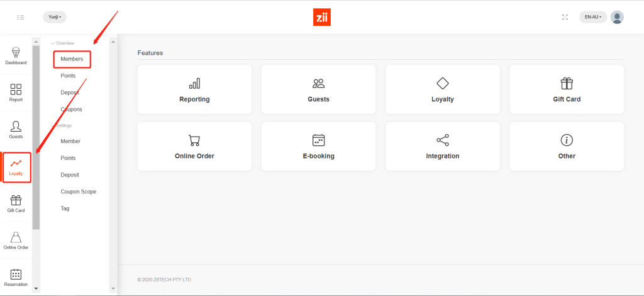Open the Reporting feature card
The image size is (644, 296).
[x=194, y=89]
